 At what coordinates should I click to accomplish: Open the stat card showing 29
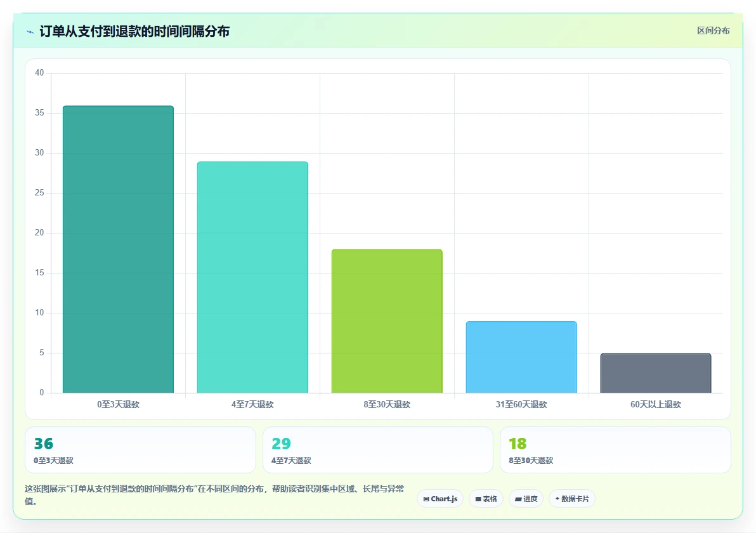(x=378, y=449)
